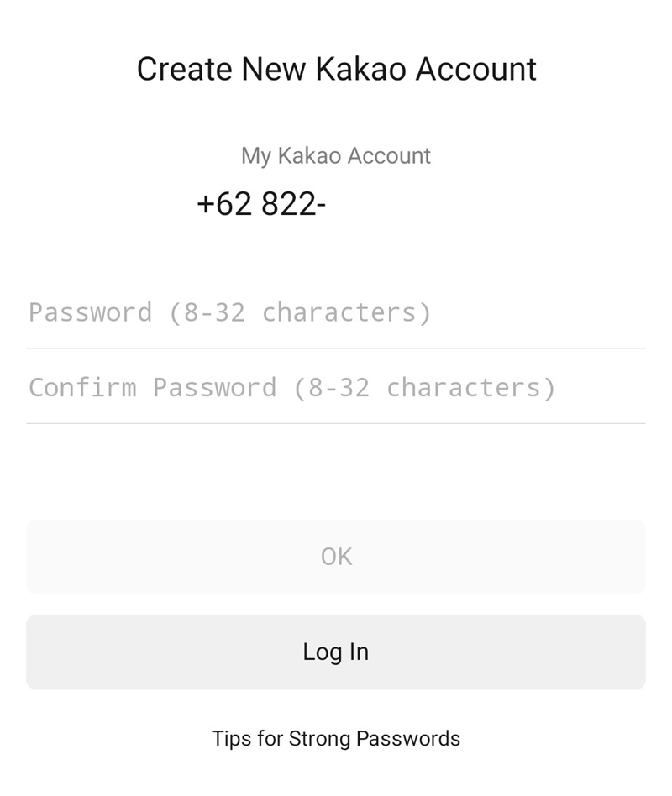Tap the Log In button
Screen dimensions: 672x796
(336, 652)
